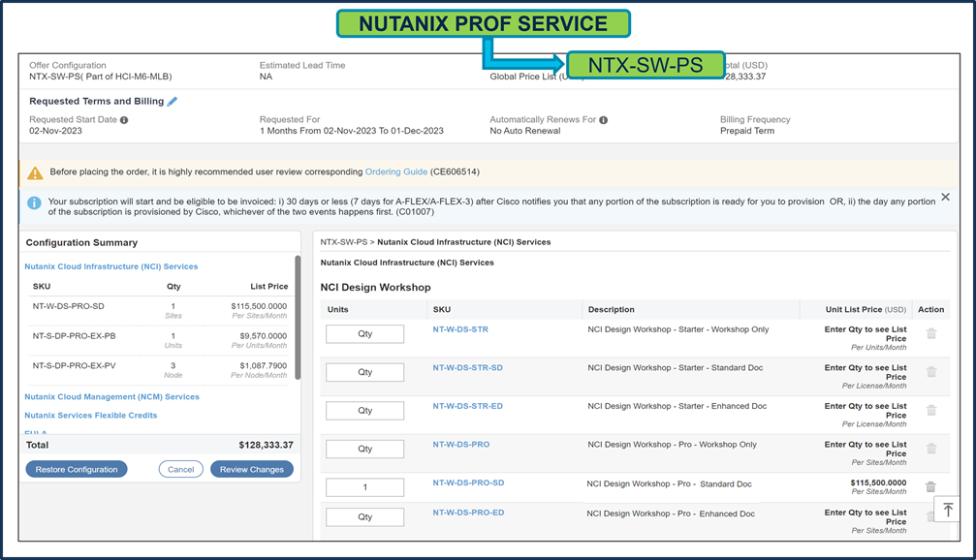
Task: Click the blue info icon in subscription notice
Action: click(x=34, y=202)
